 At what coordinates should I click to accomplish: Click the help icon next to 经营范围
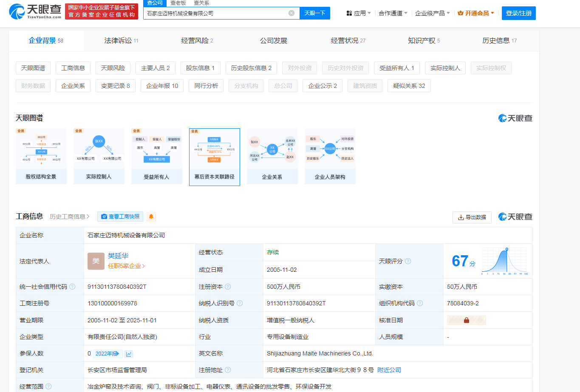[x=48, y=386]
